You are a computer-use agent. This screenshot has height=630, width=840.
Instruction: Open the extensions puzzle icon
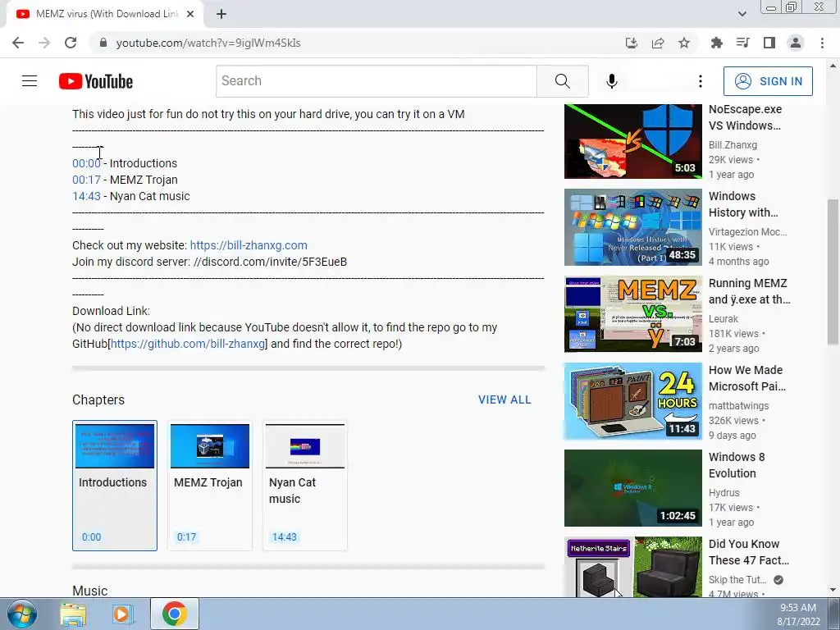pos(716,43)
